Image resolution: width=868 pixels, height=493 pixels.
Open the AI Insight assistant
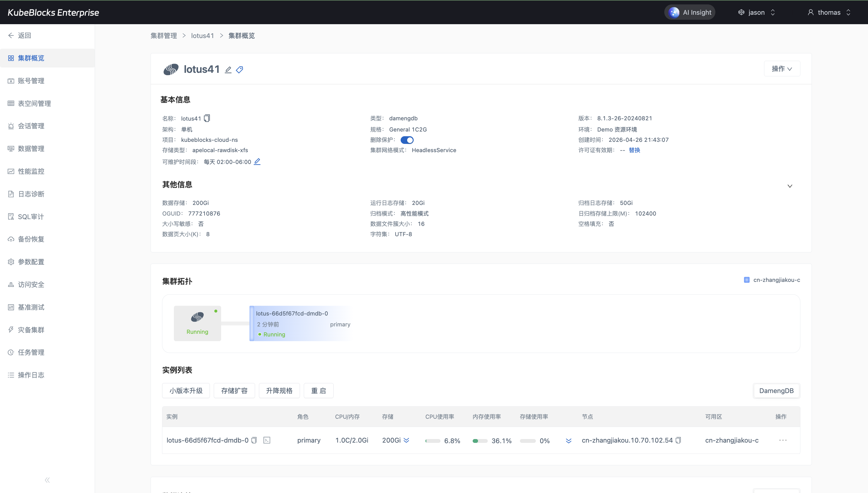[690, 12]
